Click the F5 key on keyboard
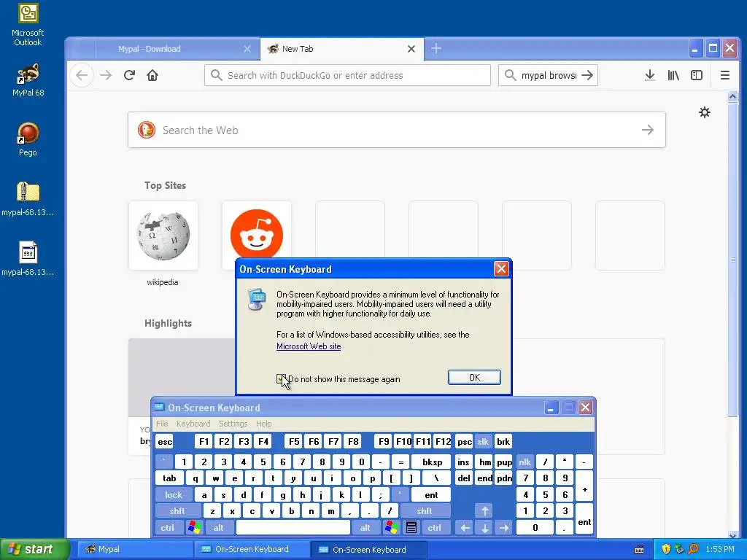 pyautogui.click(x=294, y=441)
